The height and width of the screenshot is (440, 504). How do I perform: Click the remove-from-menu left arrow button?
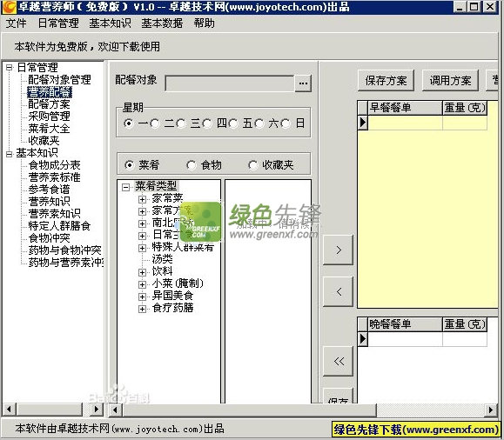338,291
